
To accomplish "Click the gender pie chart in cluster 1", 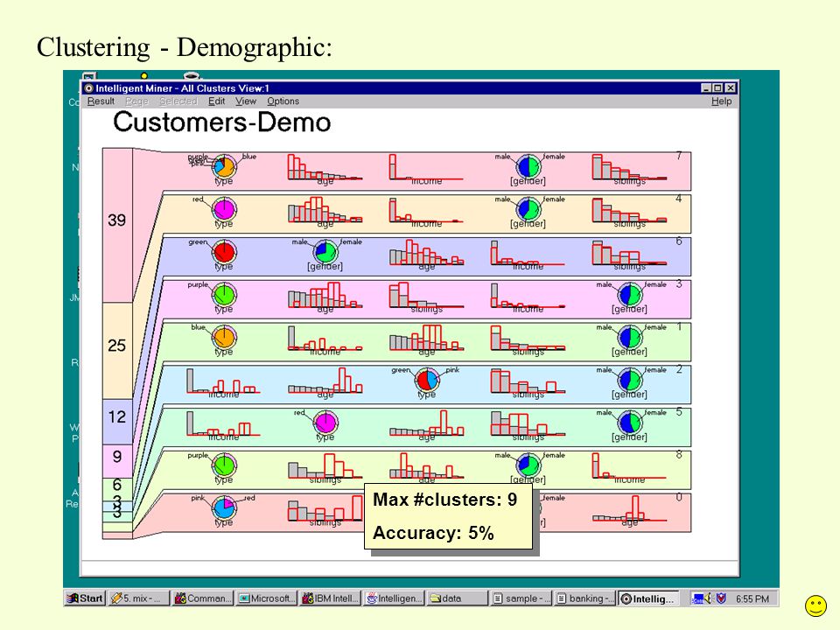I will pos(629,337).
